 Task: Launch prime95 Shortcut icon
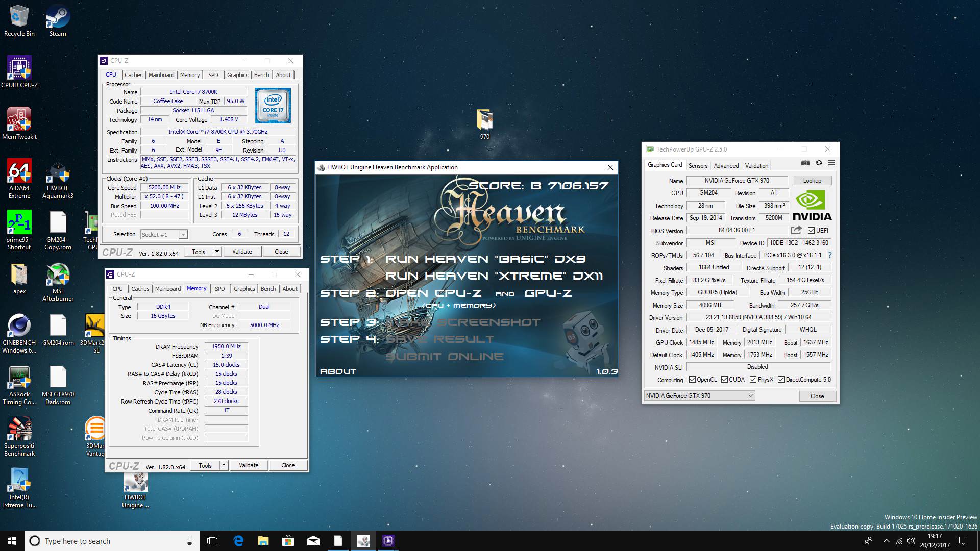(19, 230)
